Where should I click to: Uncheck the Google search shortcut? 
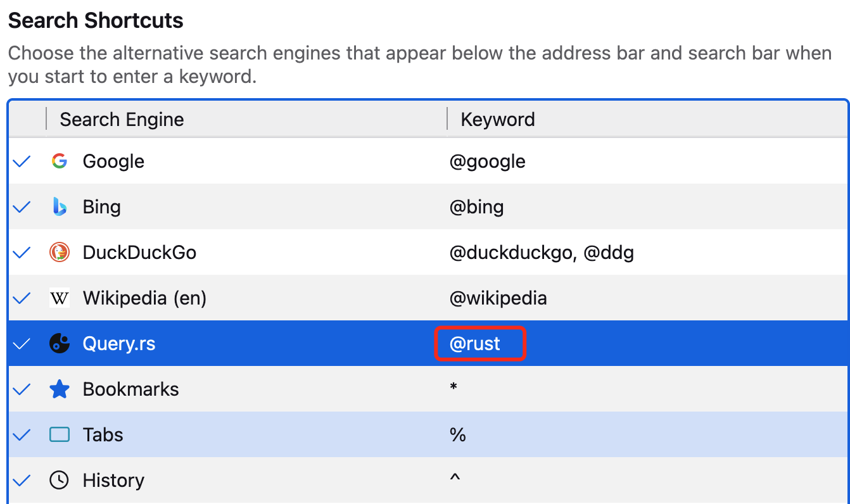coord(21,161)
